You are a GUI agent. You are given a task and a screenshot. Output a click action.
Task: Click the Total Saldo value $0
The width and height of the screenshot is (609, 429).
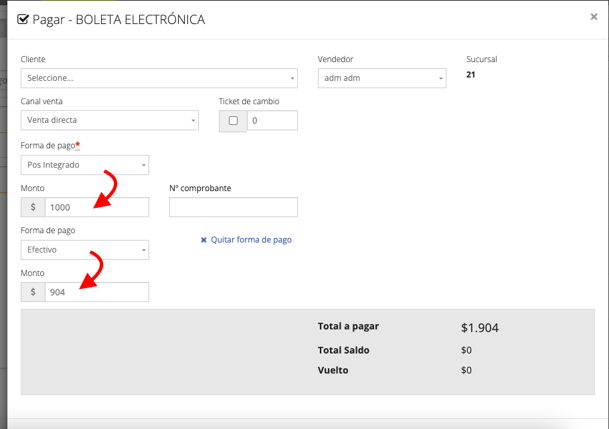[x=466, y=350]
